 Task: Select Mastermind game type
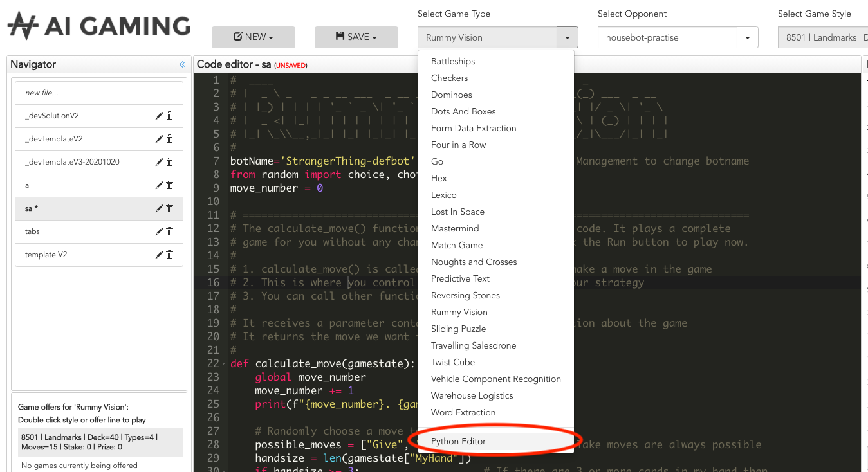coord(495,228)
